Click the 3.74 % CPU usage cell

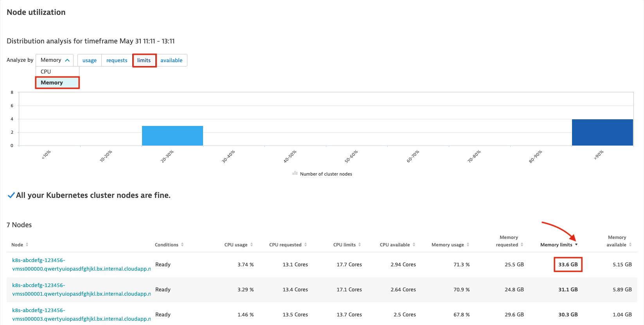pyautogui.click(x=246, y=264)
